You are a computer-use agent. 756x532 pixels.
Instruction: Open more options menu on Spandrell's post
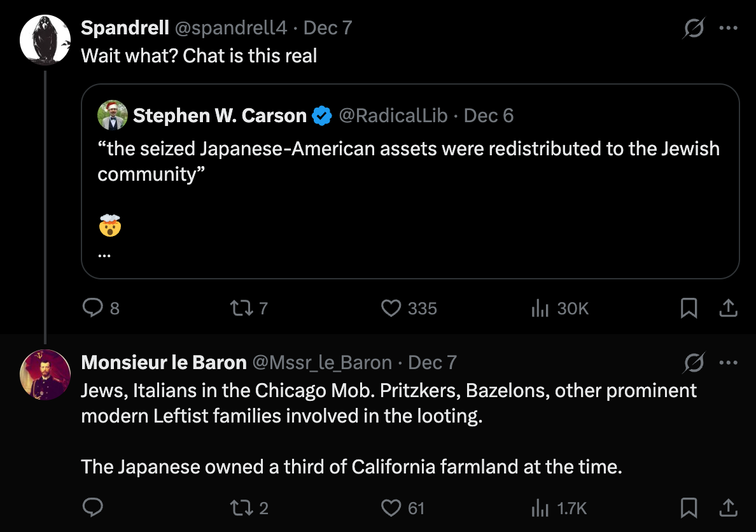727,28
